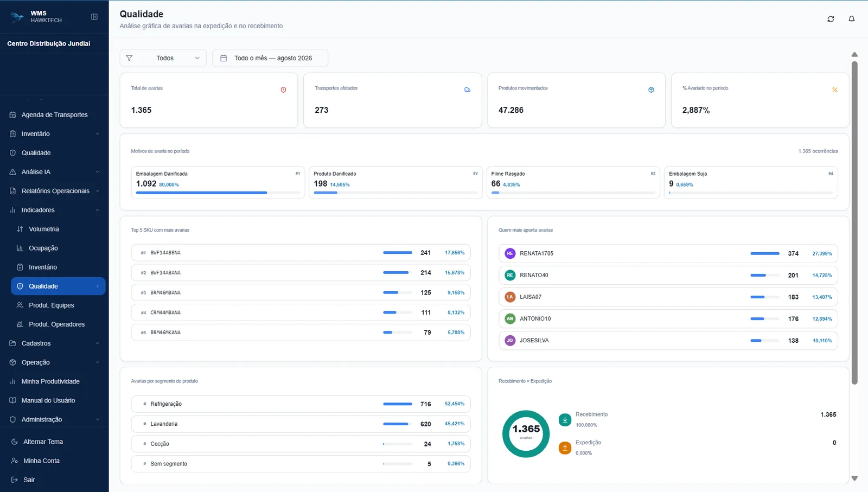Expand the Administração chevron

tap(98, 419)
